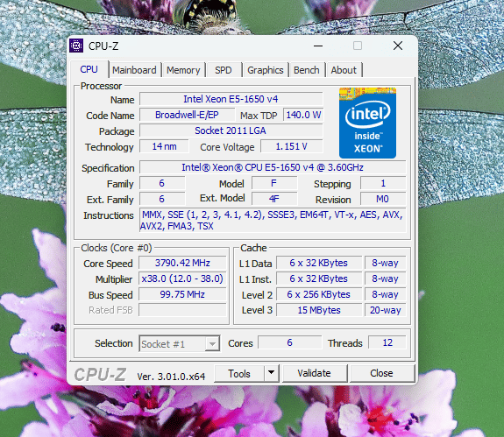Click L1 Data 8-way associativity value
Screen dimensions: 504x437
pos(385,263)
